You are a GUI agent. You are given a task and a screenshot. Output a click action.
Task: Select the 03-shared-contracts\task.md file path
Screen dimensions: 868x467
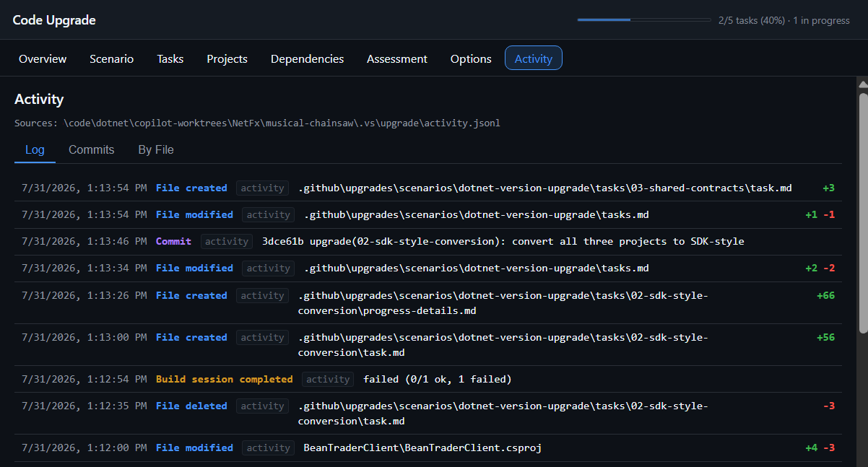pyautogui.click(x=545, y=188)
